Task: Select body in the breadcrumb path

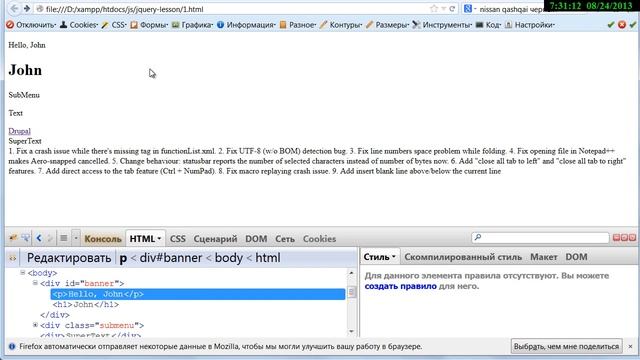Action: (x=229, y=258)
